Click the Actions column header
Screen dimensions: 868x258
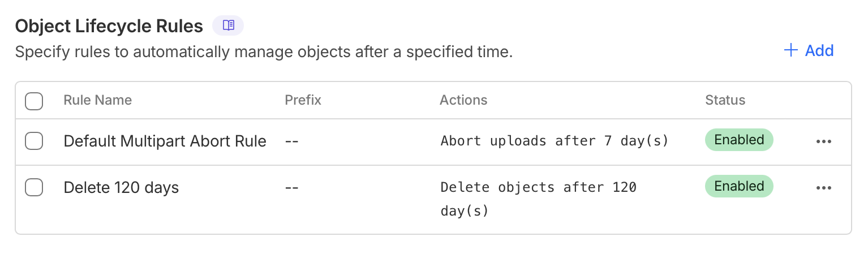463,101
